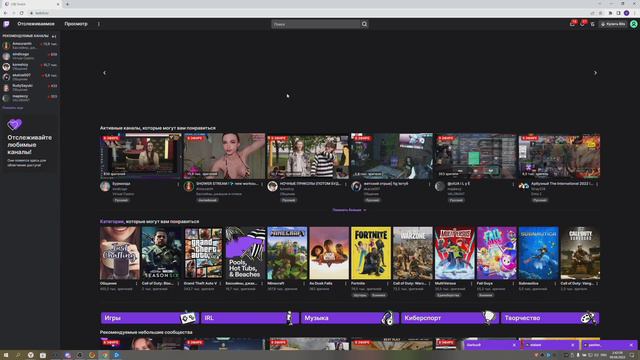This screenshot has width=640, height=360.
Task: Open the third stream's streamer avatar
Action: pyautogui.click(x=272, y=187)
